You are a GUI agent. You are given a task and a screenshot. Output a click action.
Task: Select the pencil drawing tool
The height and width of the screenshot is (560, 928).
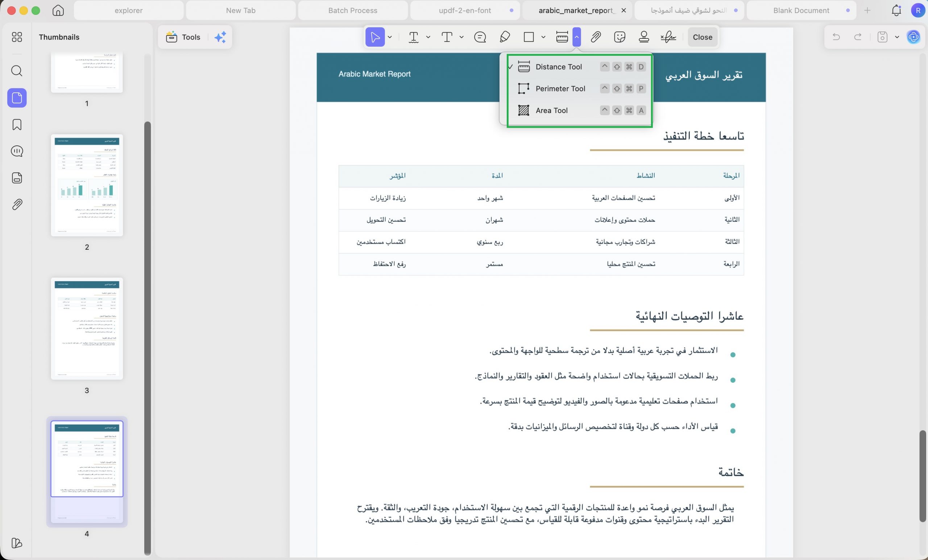[x=505, y=37]
